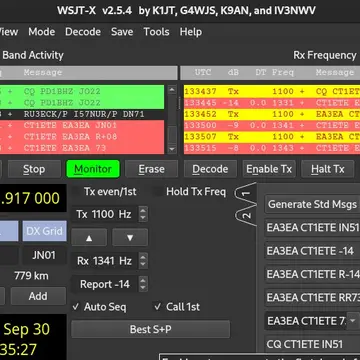Click the Tx 1100 Hz field
Viewport: 360px width, 360px height.
pos(104,214)
